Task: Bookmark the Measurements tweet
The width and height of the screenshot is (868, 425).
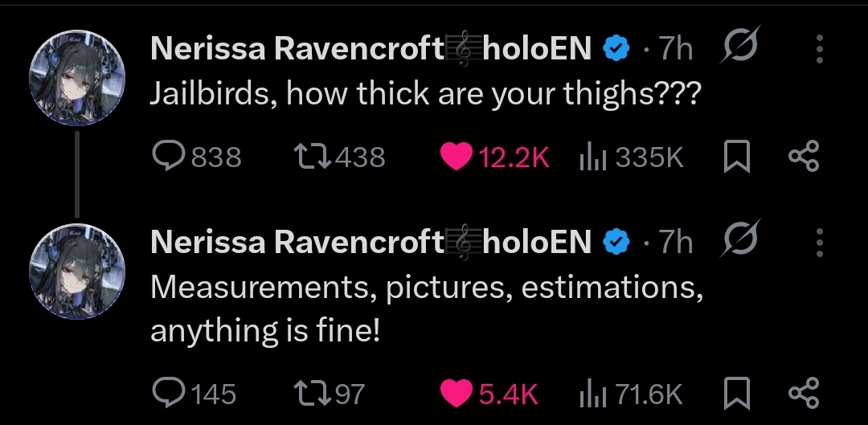Action: click(x=737, y=393)
